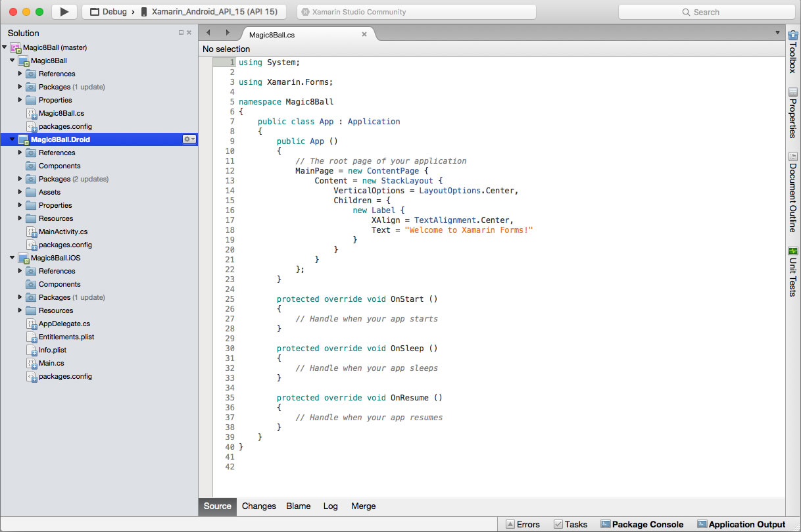Click the Run (play) button
The width and height of the screenshot is (801, 532).
click(64, 11)
